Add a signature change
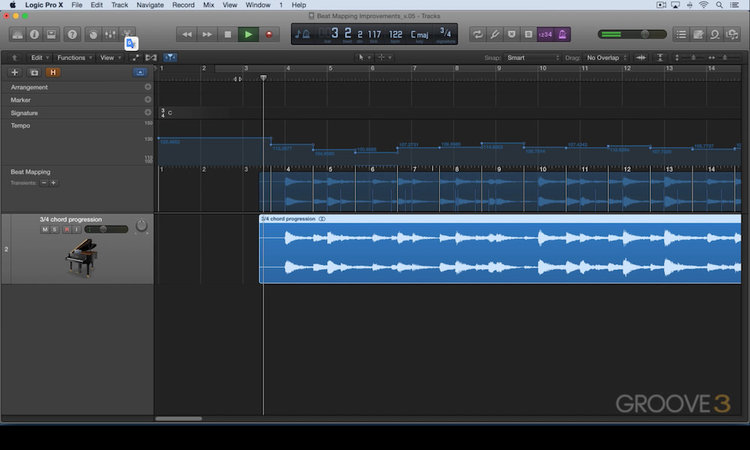750x450 pixels. pyautogui.click(x=148, y=112)
